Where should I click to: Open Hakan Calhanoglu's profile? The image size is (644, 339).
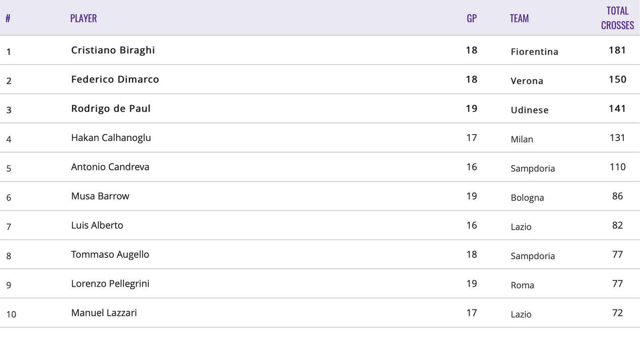click(111, 138)
